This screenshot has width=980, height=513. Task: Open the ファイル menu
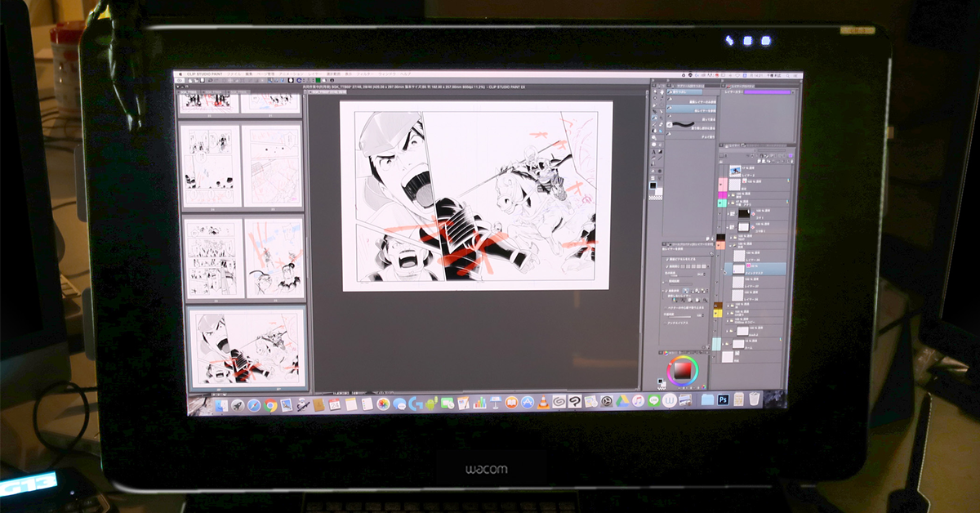(234, 74)
